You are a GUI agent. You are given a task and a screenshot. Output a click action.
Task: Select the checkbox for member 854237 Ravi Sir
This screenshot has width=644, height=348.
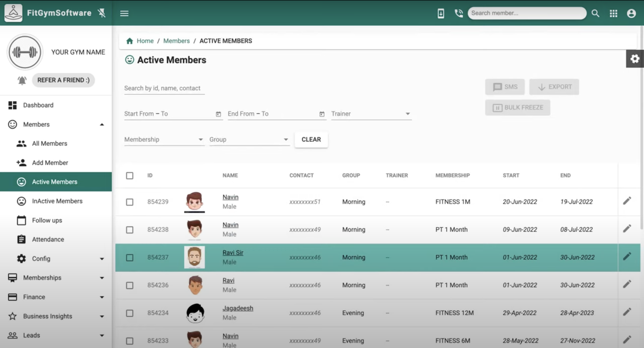(130, 257)
